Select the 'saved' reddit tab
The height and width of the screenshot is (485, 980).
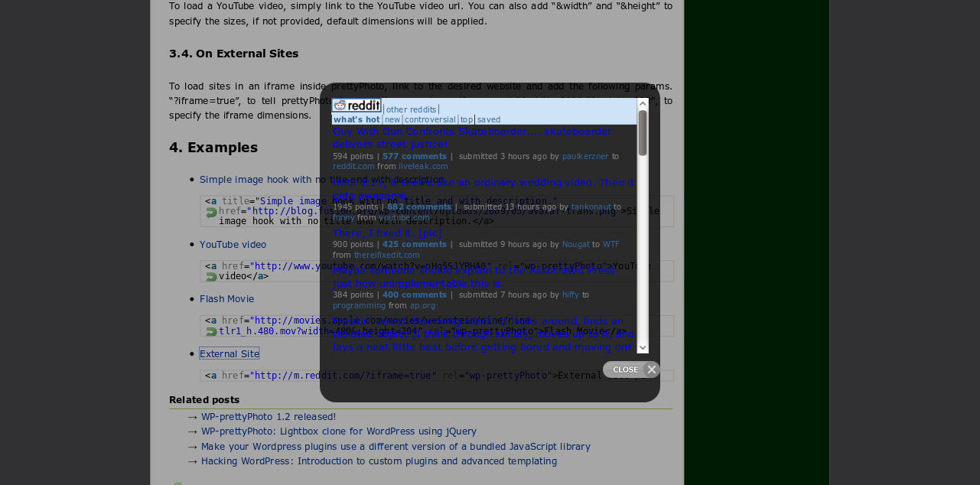489,119
